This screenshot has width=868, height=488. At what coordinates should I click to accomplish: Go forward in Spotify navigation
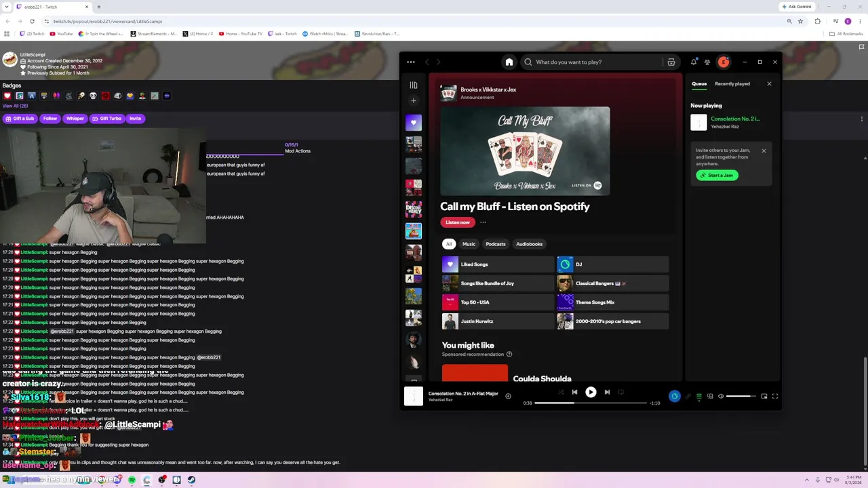[x=438, y=62]
